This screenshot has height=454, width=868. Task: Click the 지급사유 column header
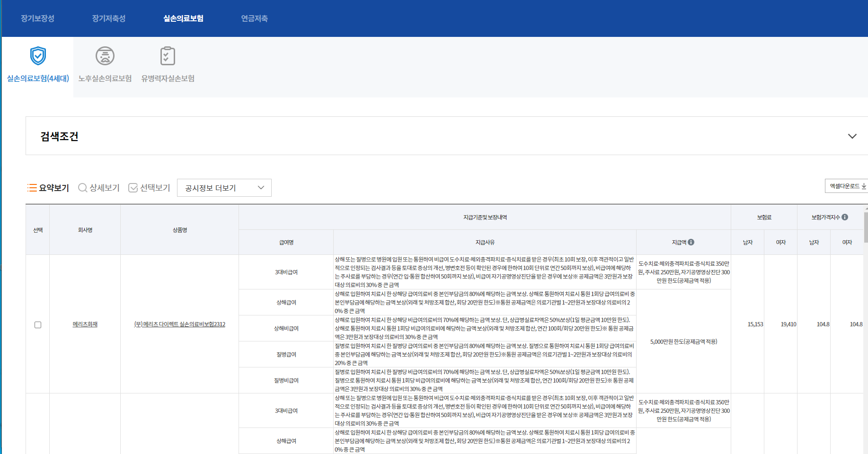(485, 242)
